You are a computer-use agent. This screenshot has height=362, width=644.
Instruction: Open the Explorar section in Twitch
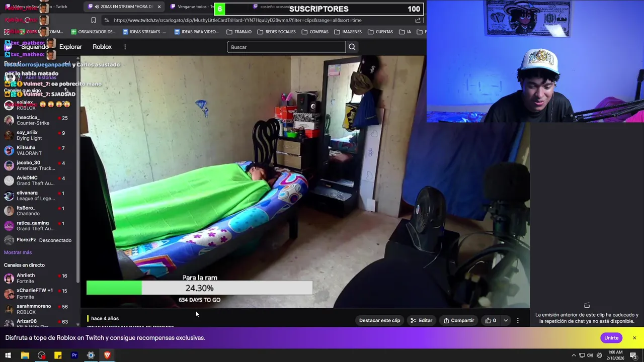pos(70,47)
